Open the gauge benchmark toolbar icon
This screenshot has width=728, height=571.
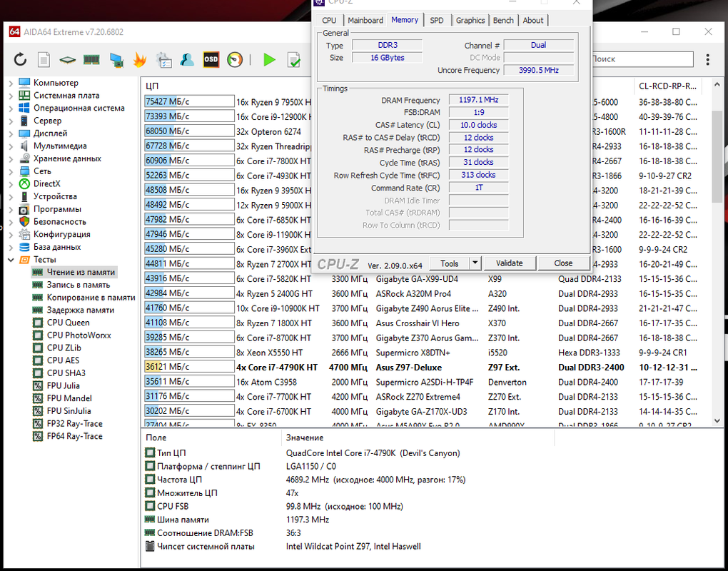235,60
